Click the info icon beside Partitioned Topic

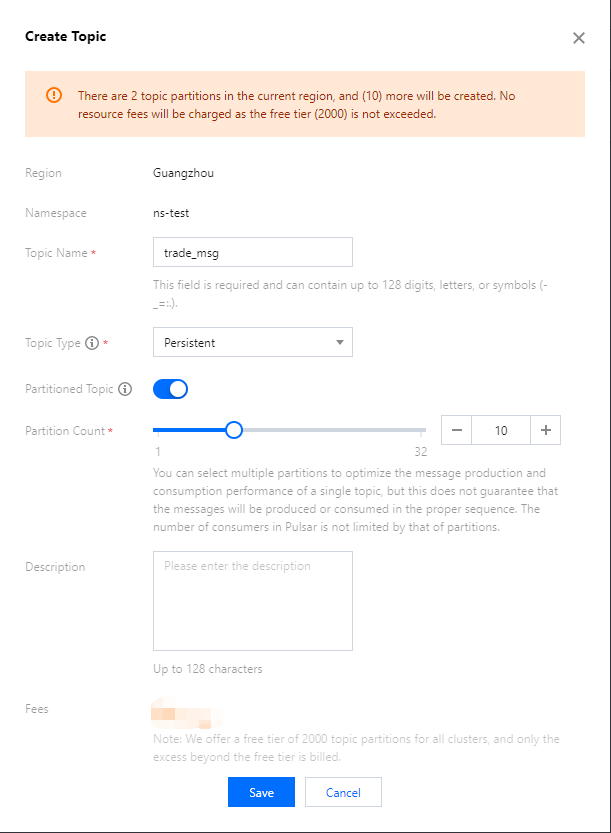(x=125, y=389)
